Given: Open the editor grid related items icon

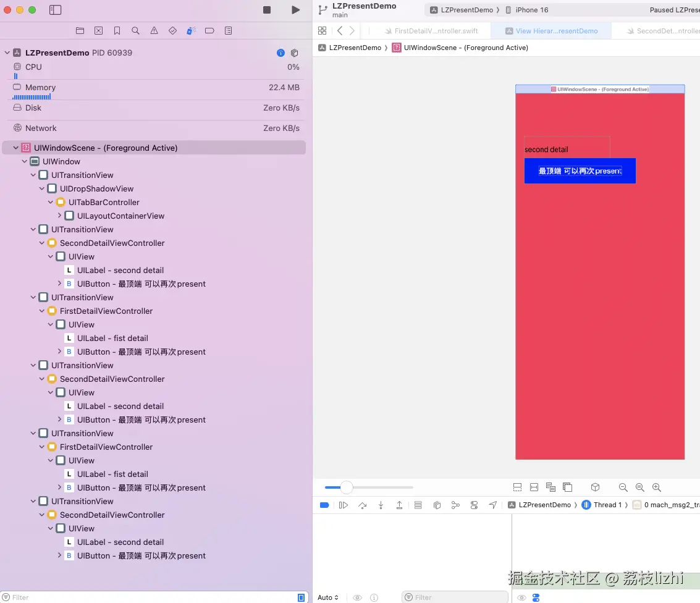Looking at the screenshot, I should tap(322, 31).
